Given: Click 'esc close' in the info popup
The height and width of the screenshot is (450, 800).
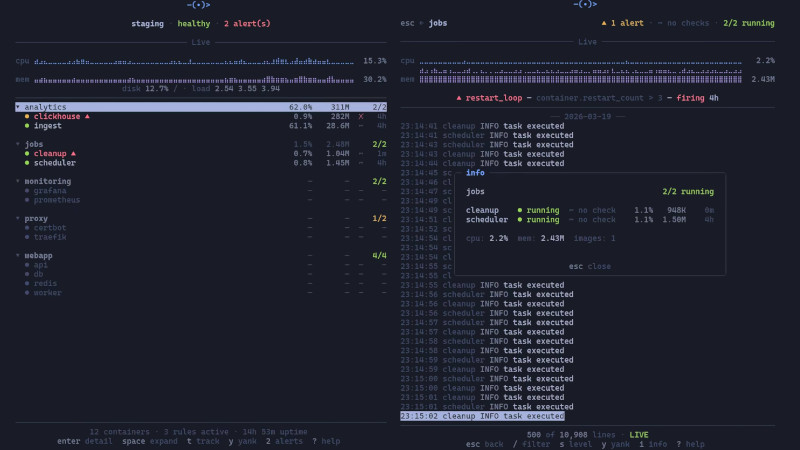Looking at the screenshot, I should click(x=589, y=267).
